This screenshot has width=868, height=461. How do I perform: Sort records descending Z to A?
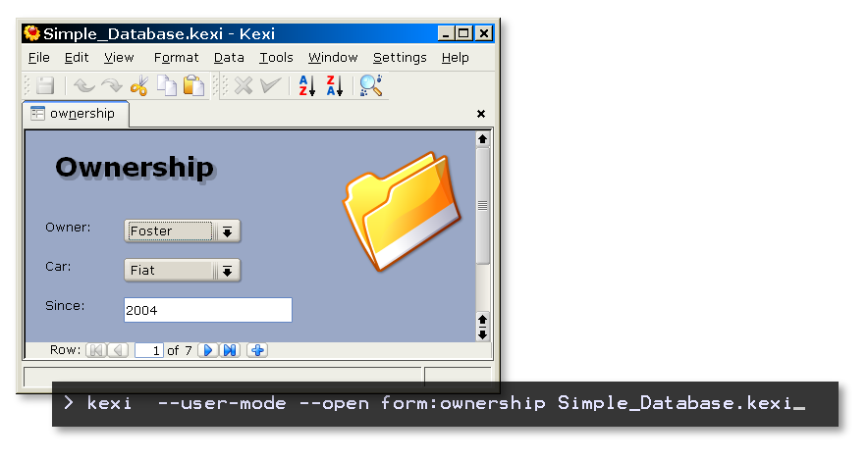pyautogui.click(x=335, y=86)
